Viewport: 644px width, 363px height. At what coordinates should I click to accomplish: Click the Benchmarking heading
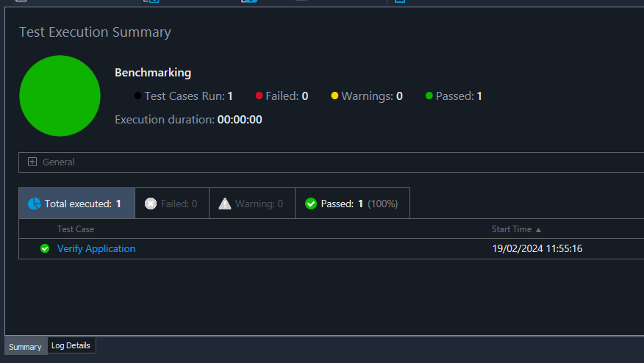tap(153, 73)
